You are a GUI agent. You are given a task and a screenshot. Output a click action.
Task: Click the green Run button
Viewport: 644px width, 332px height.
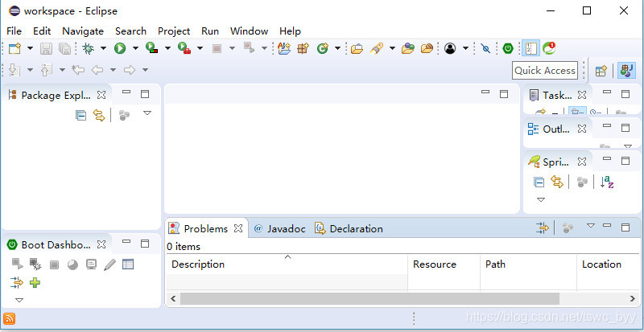click(120, 48)
